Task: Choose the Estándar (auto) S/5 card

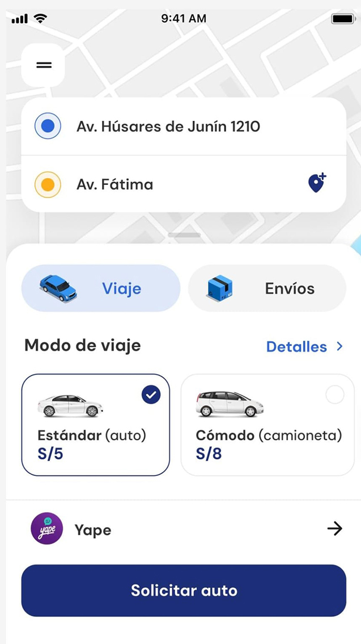Action: click(x=96, y=424)
